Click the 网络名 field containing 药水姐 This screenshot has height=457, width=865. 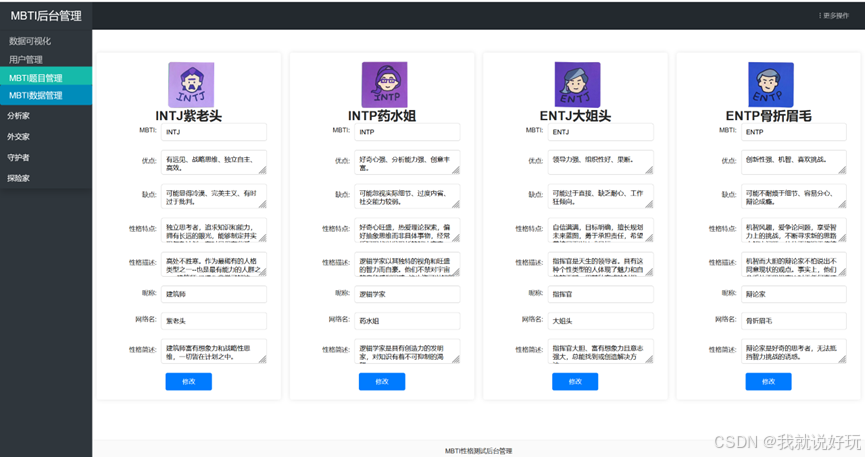[408, 321]
